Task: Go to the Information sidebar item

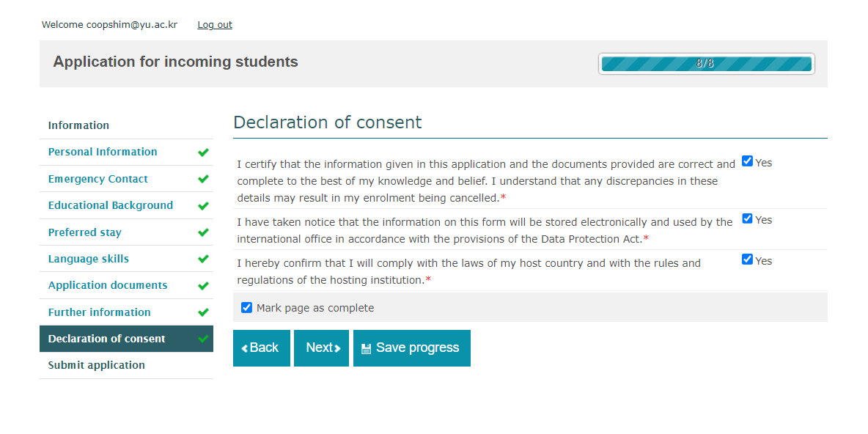Action: click(78, 125)
